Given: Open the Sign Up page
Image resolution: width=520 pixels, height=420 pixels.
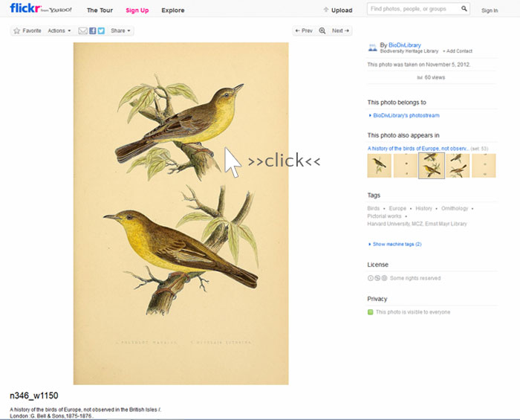Looking at the screenshot, I should pyautogui.click(x=137, y=10).
